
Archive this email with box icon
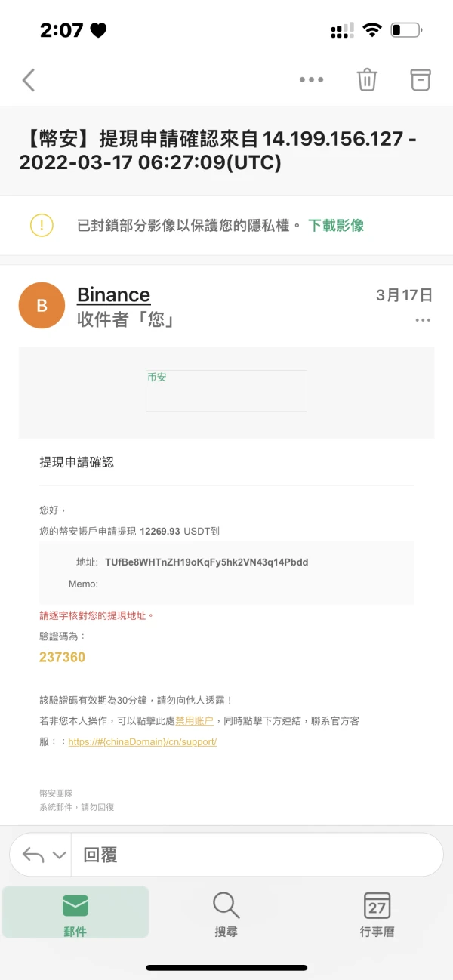pos(420,79)
